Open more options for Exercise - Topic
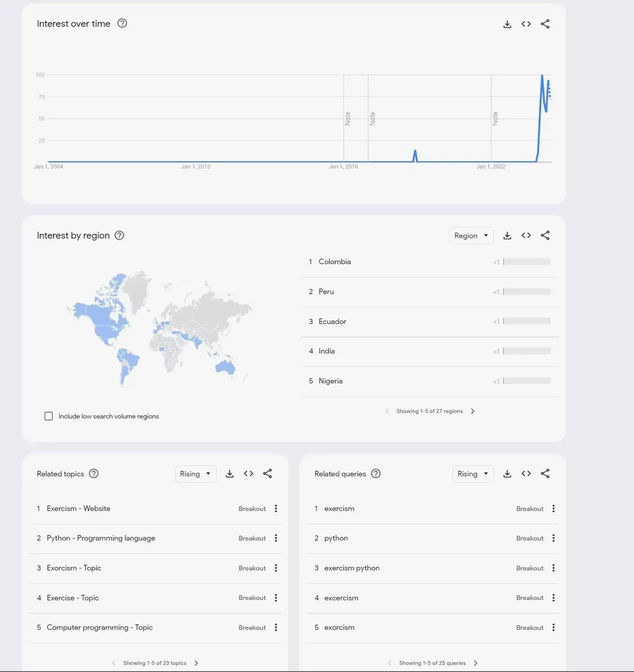Viewport: 634px width, 672px height. pyautogui.click(x=276, y=598)
